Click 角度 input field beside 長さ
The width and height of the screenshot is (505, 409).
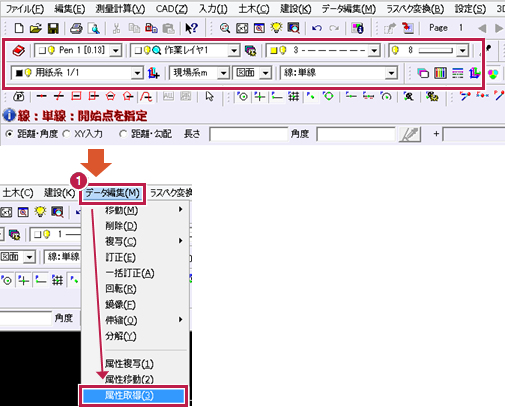[x=356, y=134]
